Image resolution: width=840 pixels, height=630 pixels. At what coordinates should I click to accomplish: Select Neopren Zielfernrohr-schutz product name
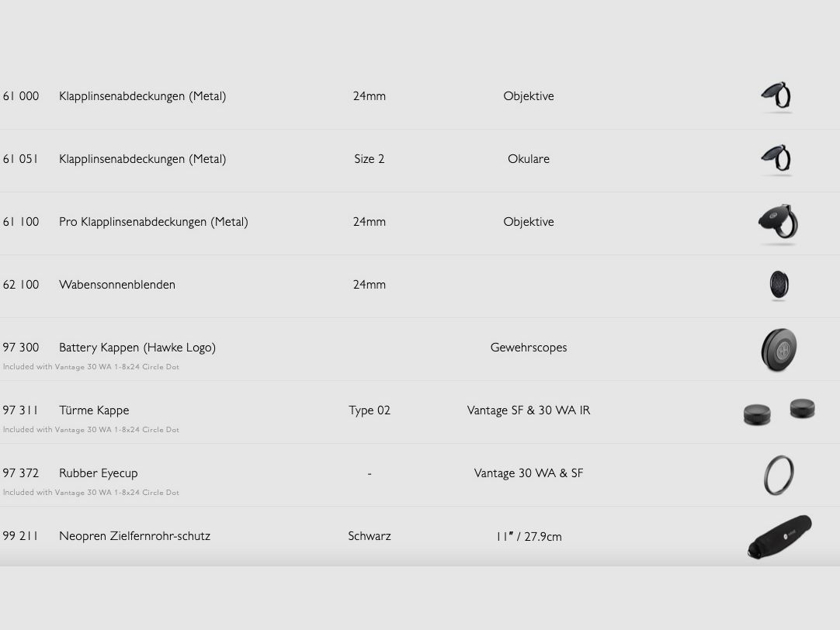(134, 536)
